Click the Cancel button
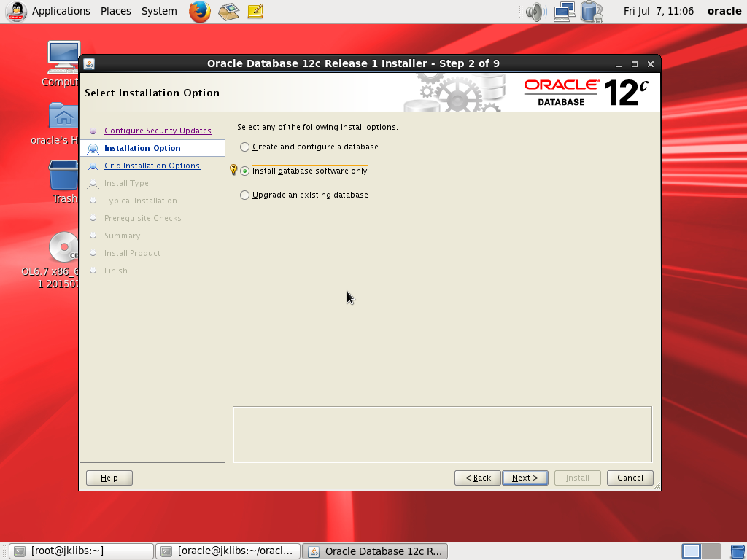The width and height of the screenshot is (747, 560). tap(630, 478)
